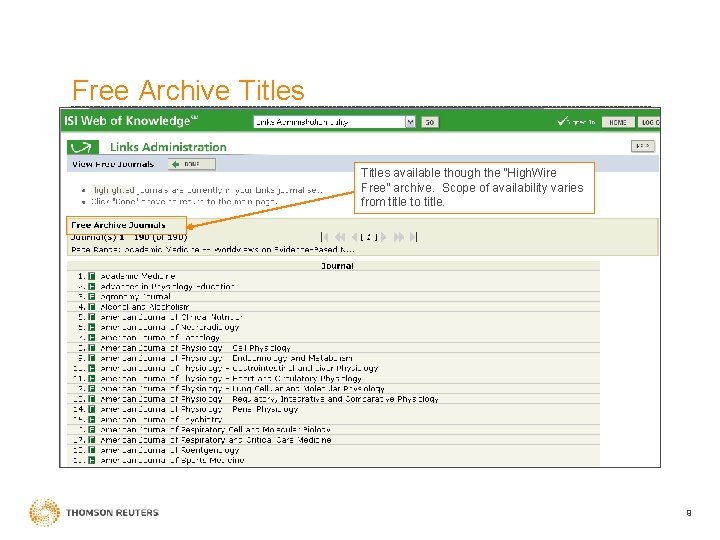Select American Journal of Sports Medicine title
Viewport: 720px width, 540px height.
click(x=172, y=460)
